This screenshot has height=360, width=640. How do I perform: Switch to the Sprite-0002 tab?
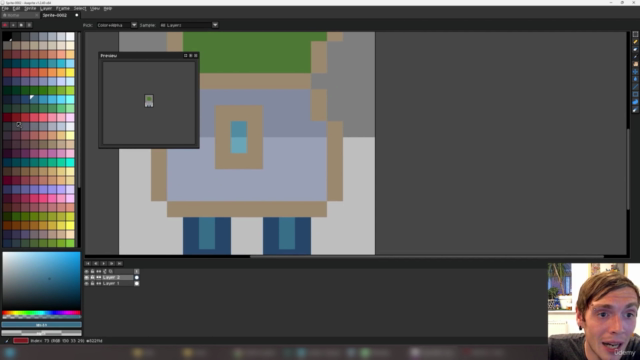pyautogui.click(x=60, y=16)
